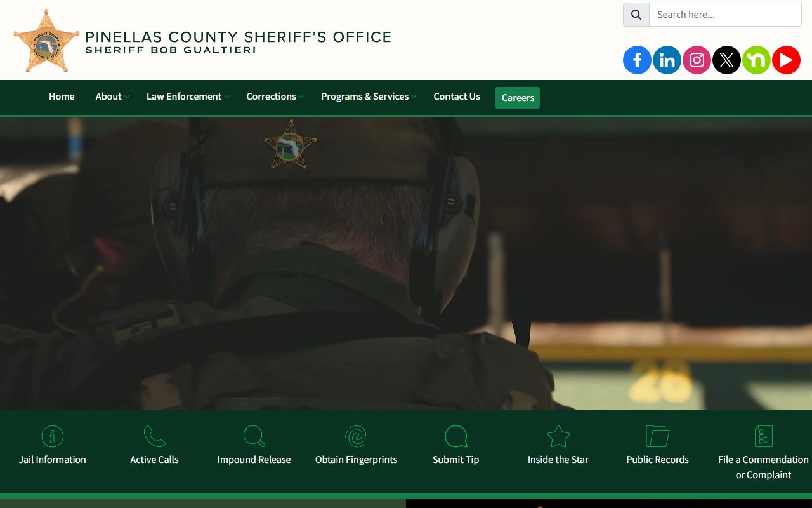Open the Law Enforcement menu item
This screenshot has height=508, width=812.
pyautogui.click(x=184, y=97)
